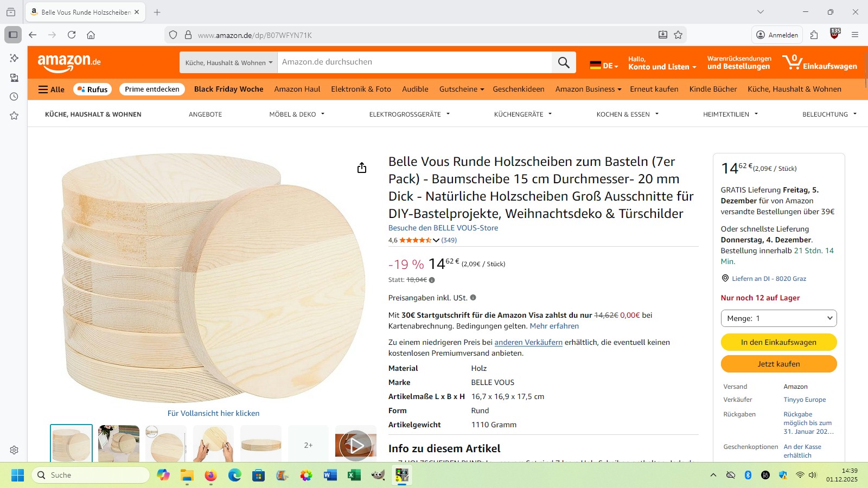Bookmark the page with the star icon
Viewport: 868px width, 488px height.
(x=678, y=35)
